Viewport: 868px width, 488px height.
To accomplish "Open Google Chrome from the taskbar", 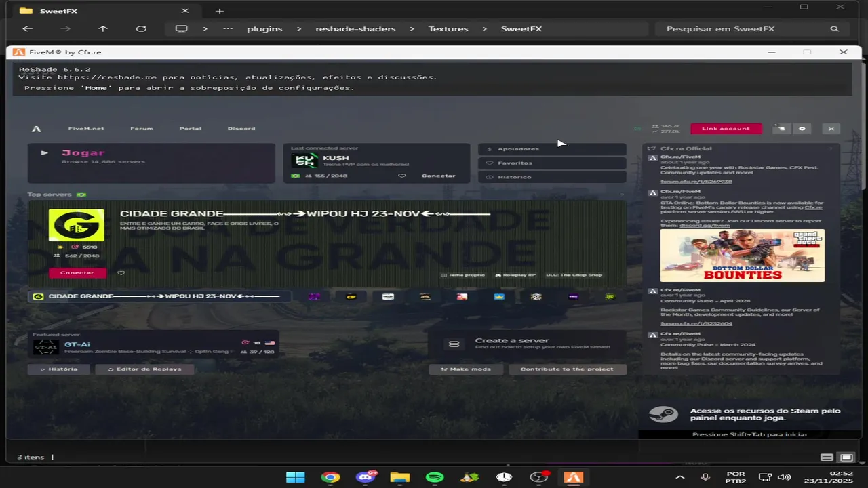I will pos(331,477).
